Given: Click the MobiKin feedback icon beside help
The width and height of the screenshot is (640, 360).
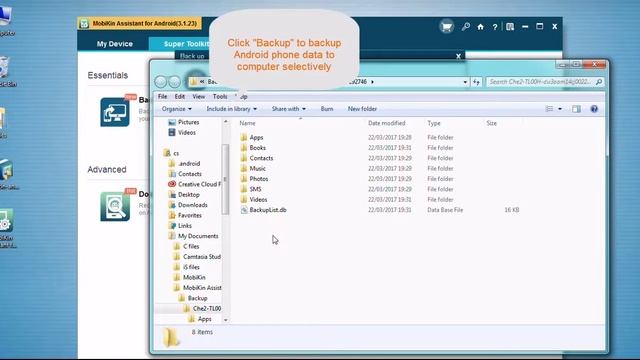Looking at the screenshot, I should 510,27.
